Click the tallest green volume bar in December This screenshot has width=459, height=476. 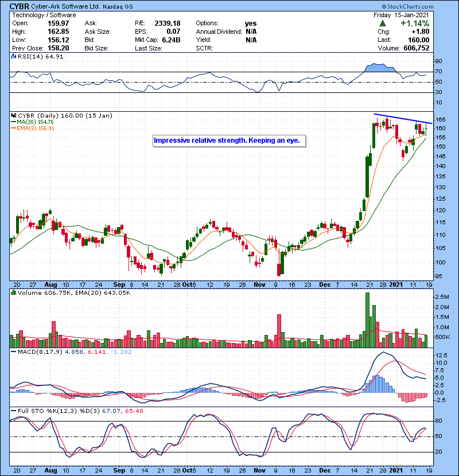368,320
